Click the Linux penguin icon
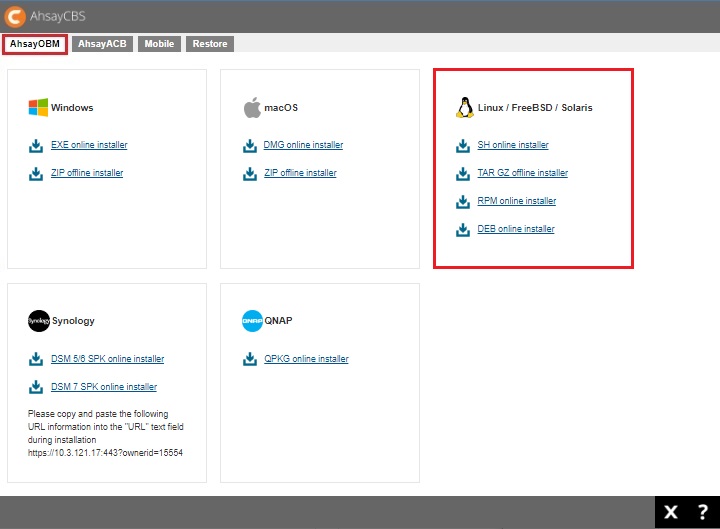The height and width of the screenshot is (529, 720). (x=464, y=108)
